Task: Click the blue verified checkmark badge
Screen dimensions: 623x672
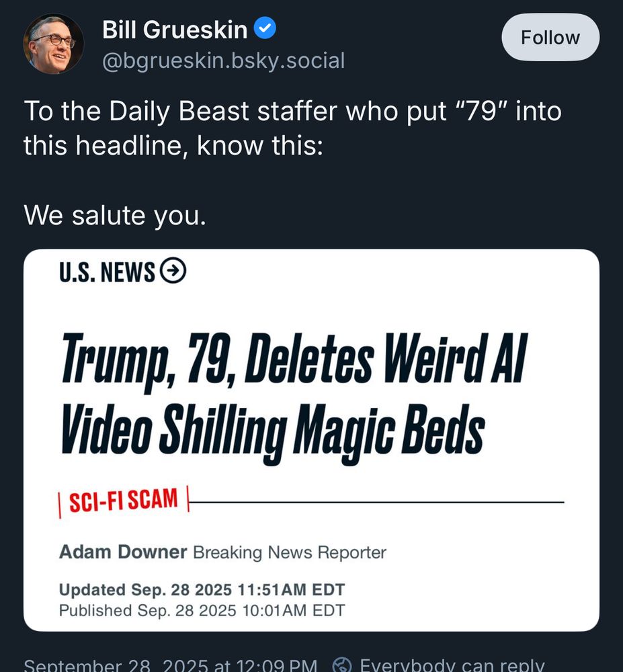Action: tap(265, 28)
